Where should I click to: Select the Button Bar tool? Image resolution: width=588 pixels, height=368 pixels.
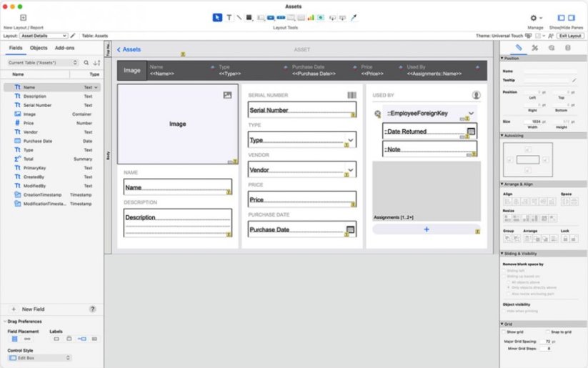tap(281, 18)
